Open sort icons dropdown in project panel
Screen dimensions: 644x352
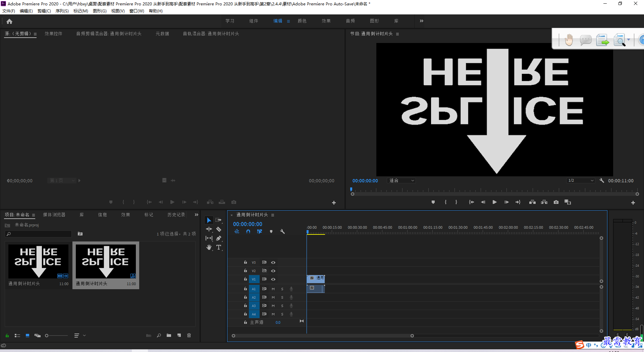click(80, 336)
